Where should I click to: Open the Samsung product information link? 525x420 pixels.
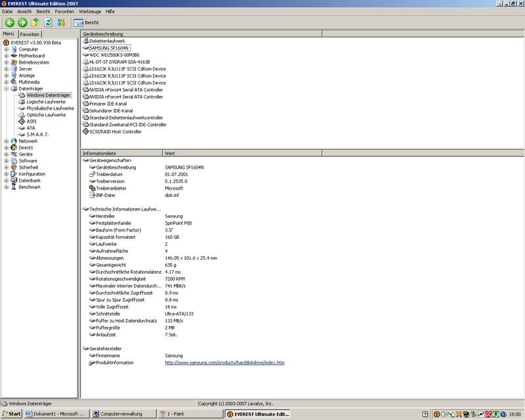coord(224,362)
